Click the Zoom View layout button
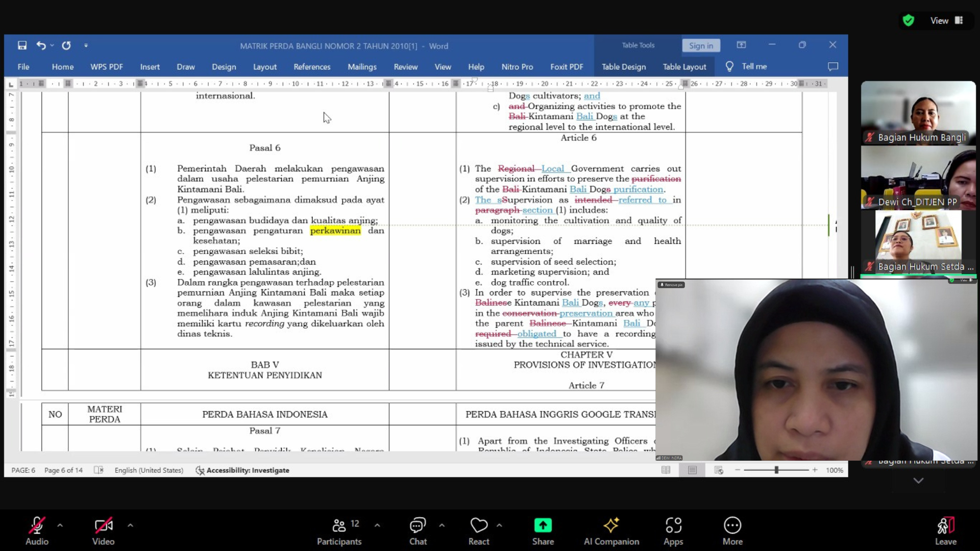The height and width of the screenshot is (551, 980). point(947,20)
